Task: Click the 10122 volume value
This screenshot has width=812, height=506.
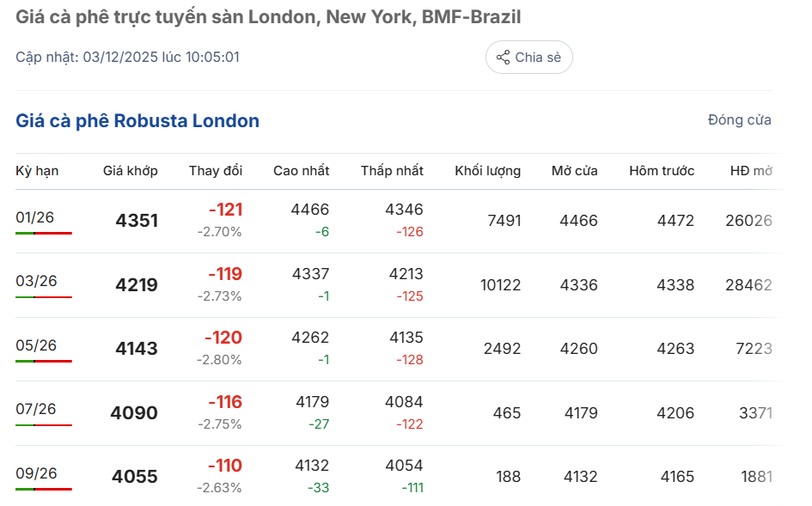Action: click(500, 284)
